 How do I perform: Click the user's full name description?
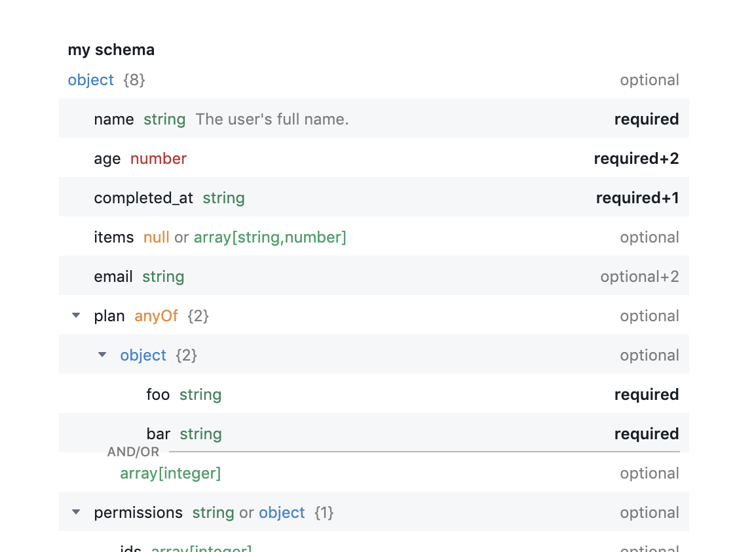click(x=272, y=119)
